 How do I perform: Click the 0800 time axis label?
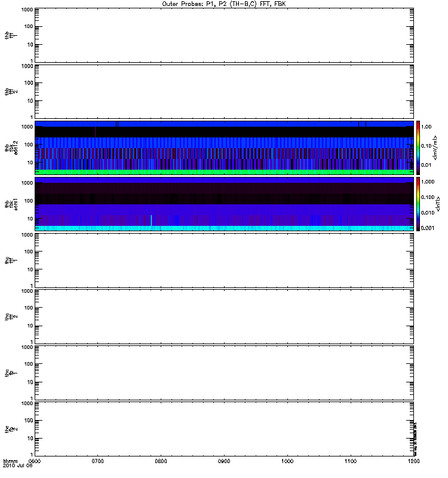161,461
